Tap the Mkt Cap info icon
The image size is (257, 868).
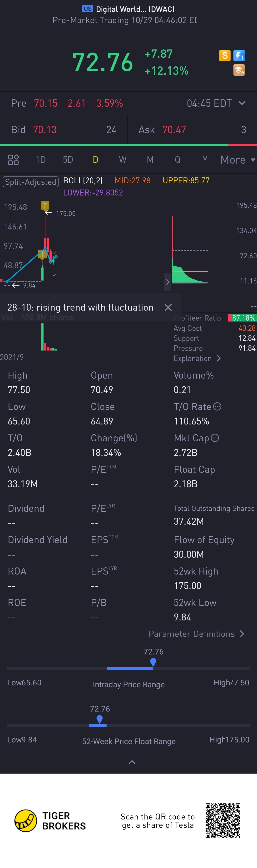pos(215,438)
